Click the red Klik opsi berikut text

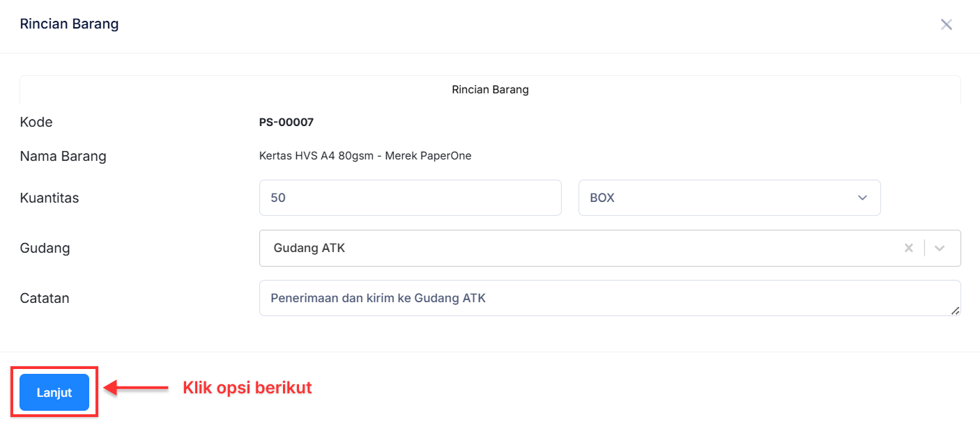click(x=247, y=388)
